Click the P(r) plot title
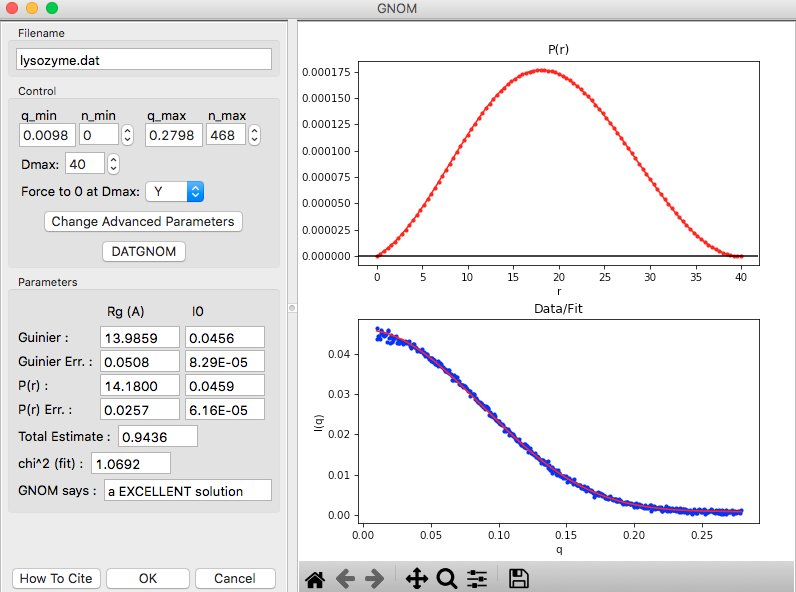796x592 pixels. click(558, 49)
